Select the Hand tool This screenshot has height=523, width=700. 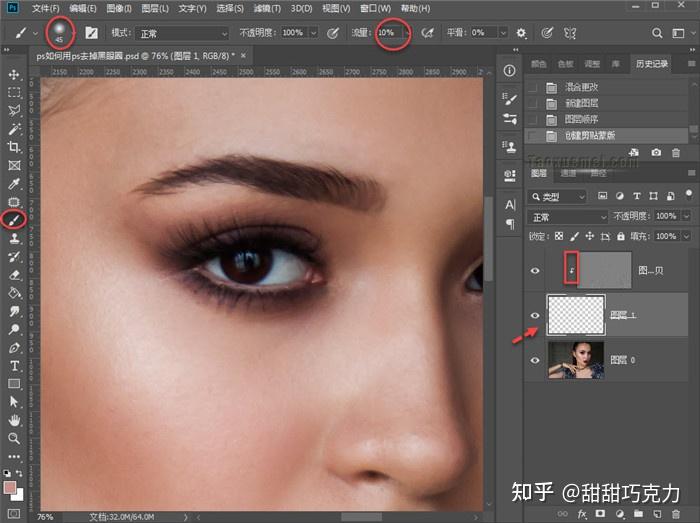(x=14, y=420)
